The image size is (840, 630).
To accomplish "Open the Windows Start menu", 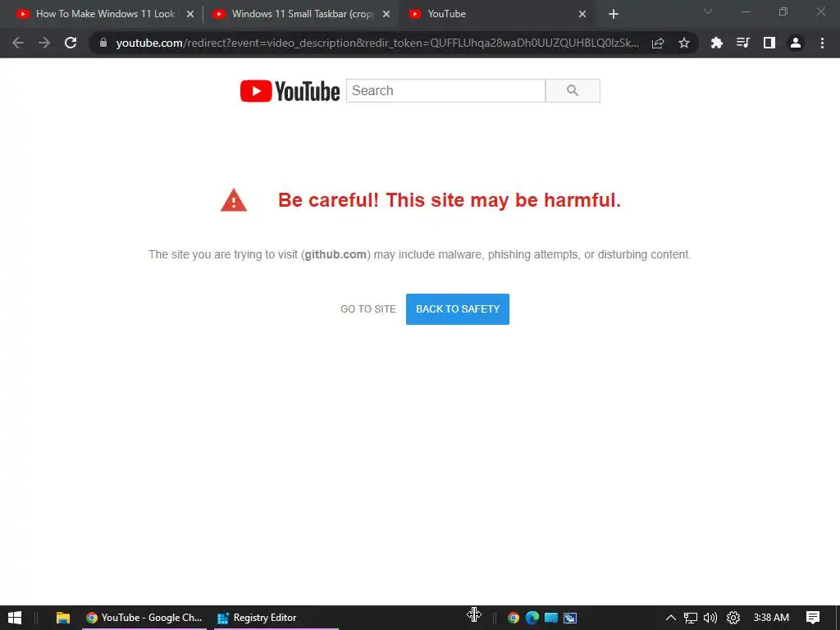I will pos(15,618).
